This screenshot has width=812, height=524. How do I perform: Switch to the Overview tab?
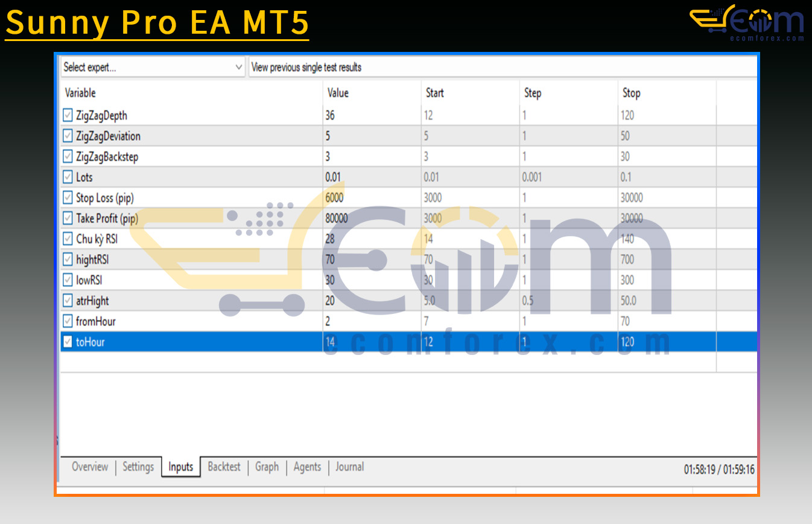pos(90,467)
